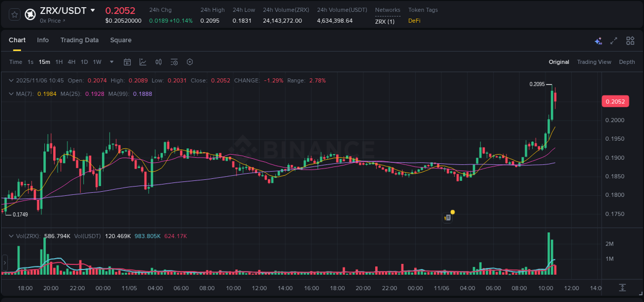Toggle favorite star for ZRX/USDT pair
The height and width of the screenshot is (302, 644).
click(x=14, y=14)
